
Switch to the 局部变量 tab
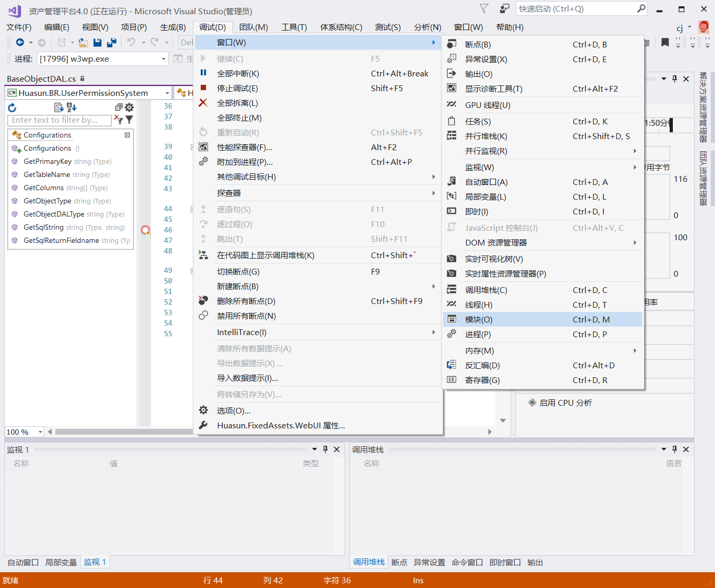[61, 562]
